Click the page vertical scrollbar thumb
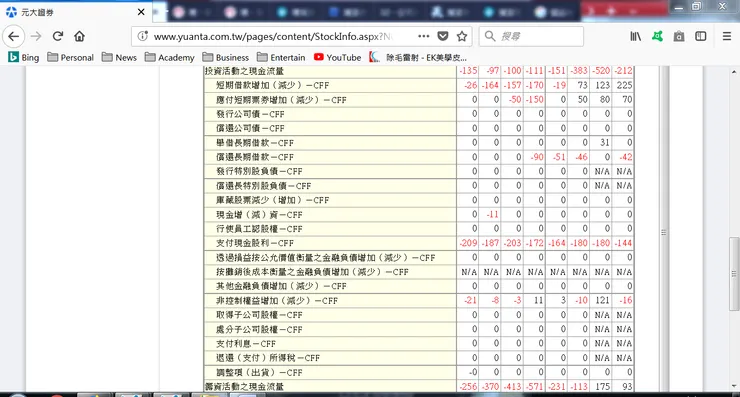Viewport: 740px width, 397px height. [734, 273]
